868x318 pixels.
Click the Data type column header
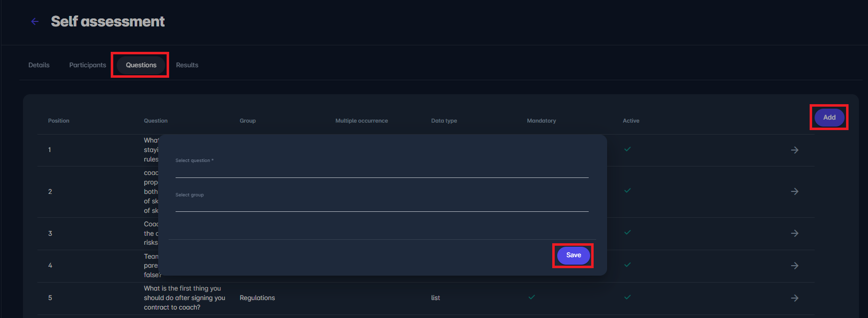pos(444,121)
